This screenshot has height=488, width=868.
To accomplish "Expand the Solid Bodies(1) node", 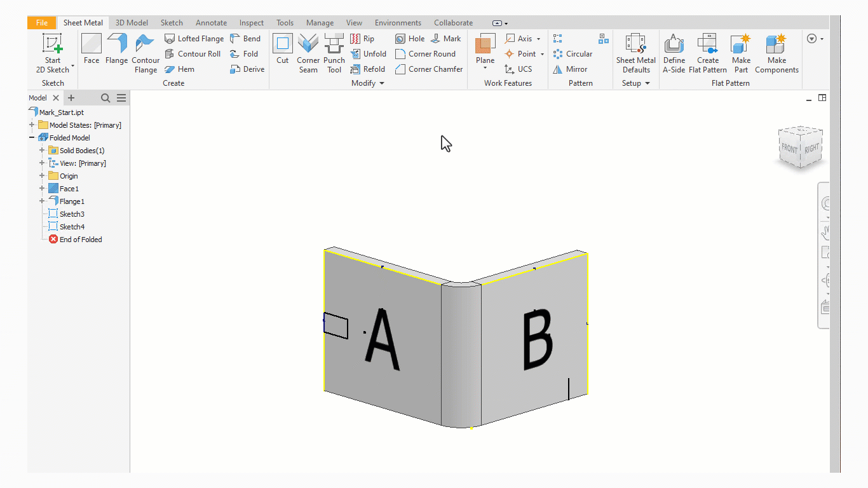I will [42, 151].
